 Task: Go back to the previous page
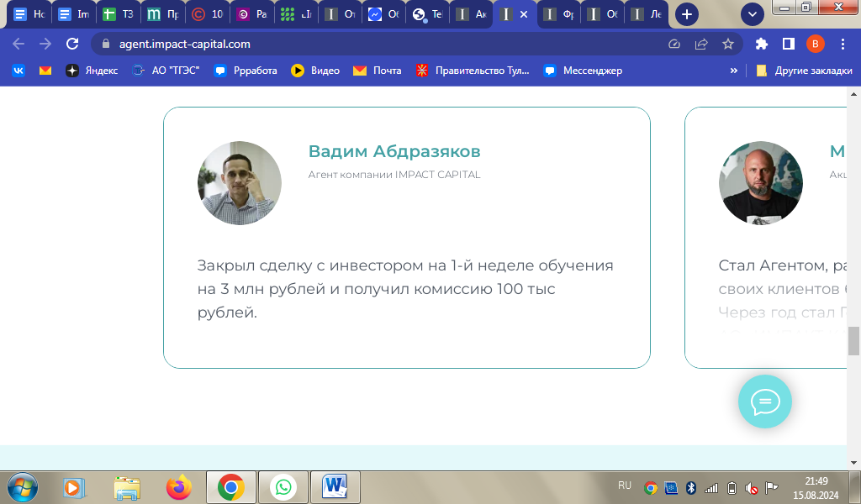(x=18, y=44)
